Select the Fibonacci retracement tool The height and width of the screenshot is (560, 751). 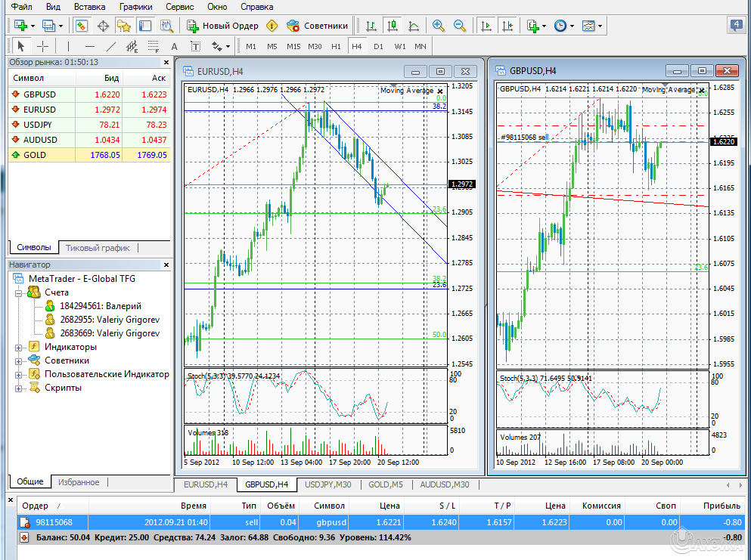[x=152, y=46]
